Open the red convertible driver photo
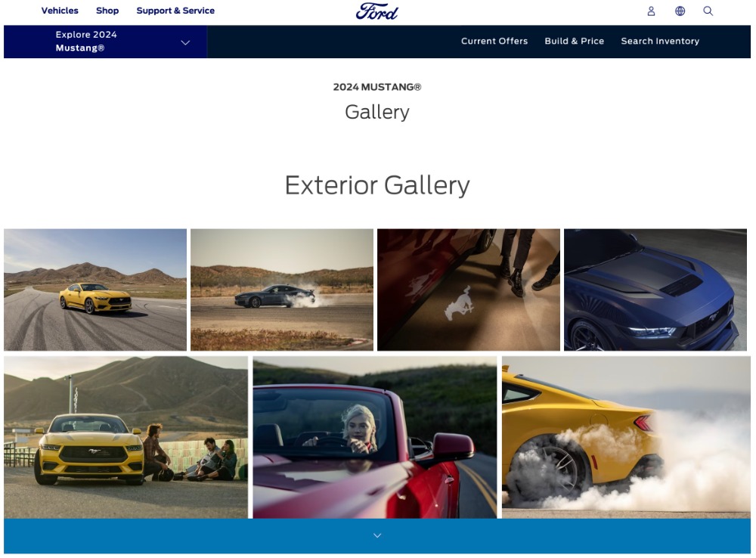This screenshot has width=756, height=558. tap(375, 438)
